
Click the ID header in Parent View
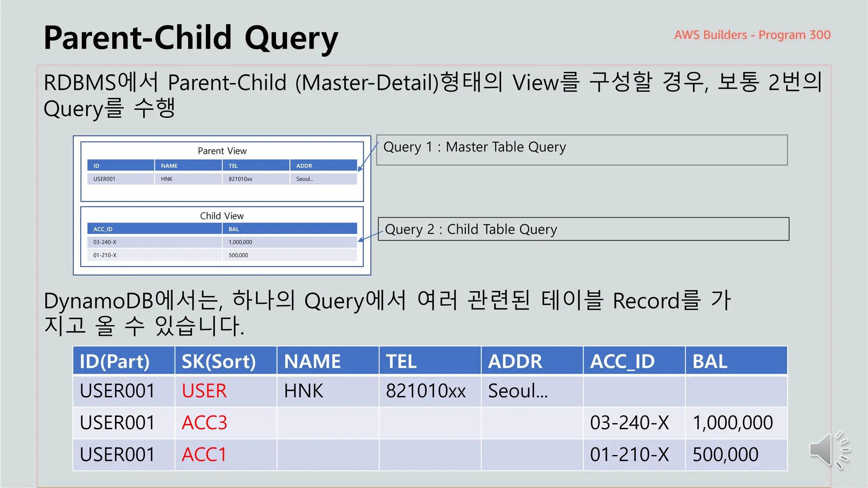(121, 166)
